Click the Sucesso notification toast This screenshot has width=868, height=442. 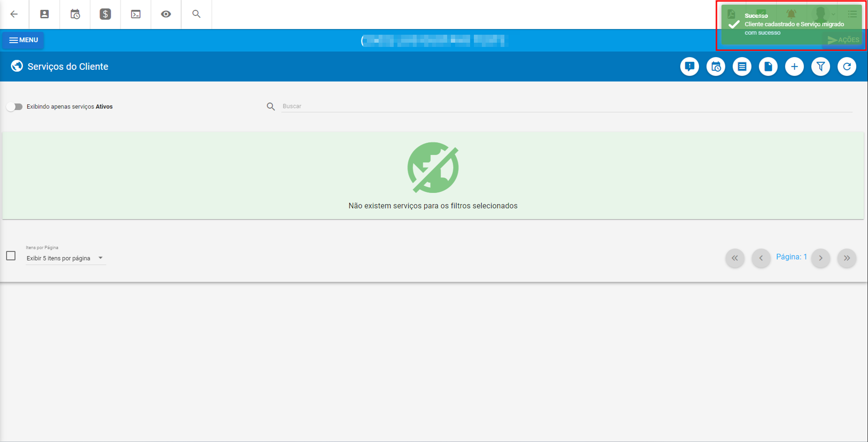click(x=792, y=24)
